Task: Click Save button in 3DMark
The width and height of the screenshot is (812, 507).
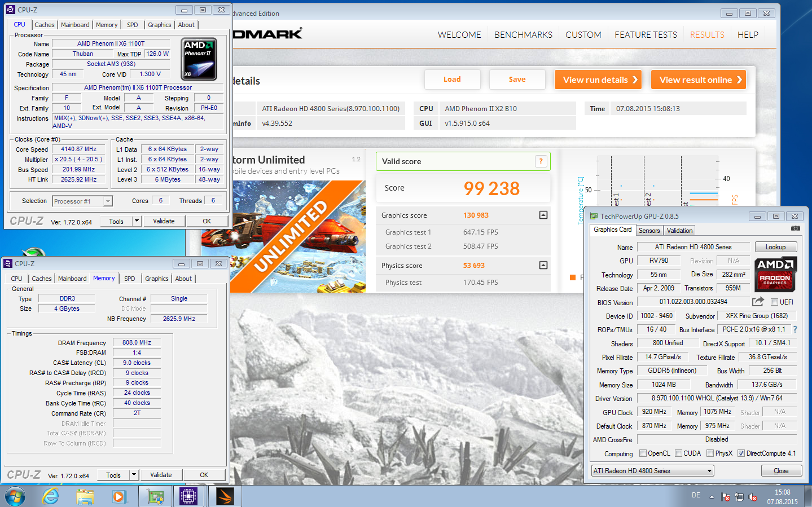Action: (x=517, y=80)
